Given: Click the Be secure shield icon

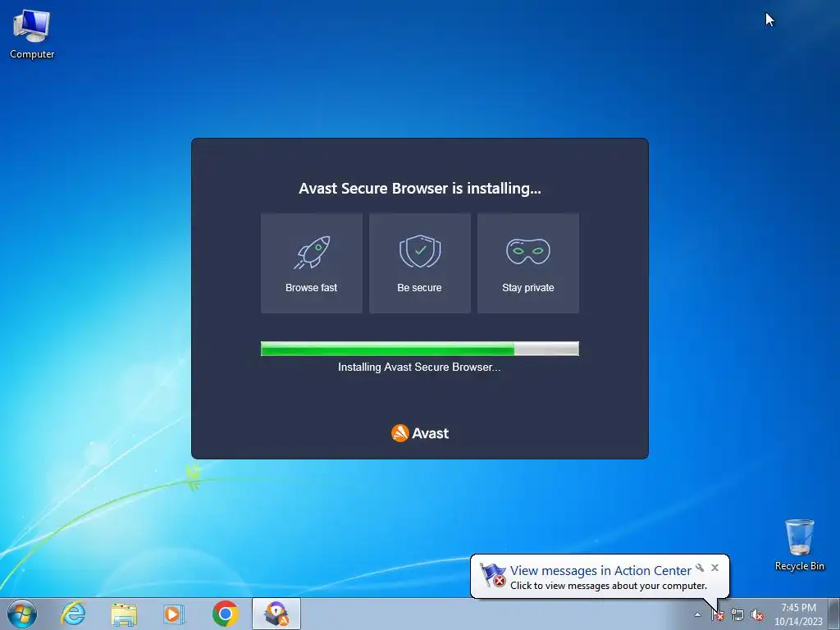Looking at the screenshot, I should (420, 251).
